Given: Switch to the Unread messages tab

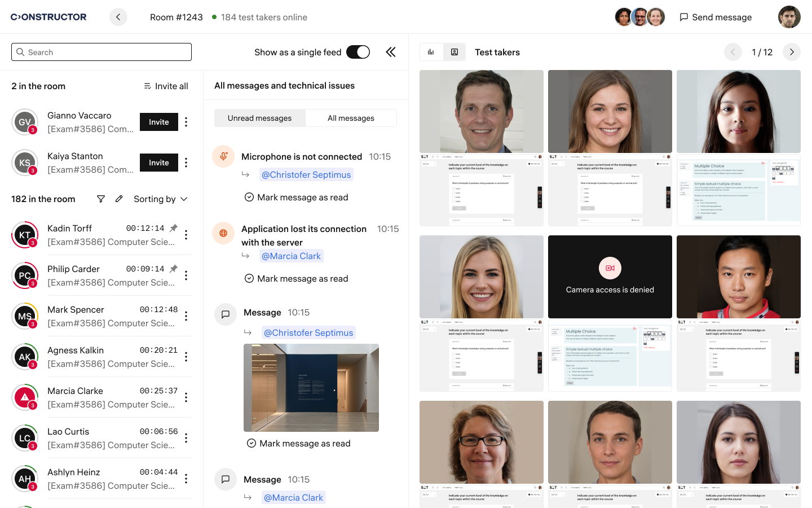Looking at the screenshot, I should coord(260,118).
